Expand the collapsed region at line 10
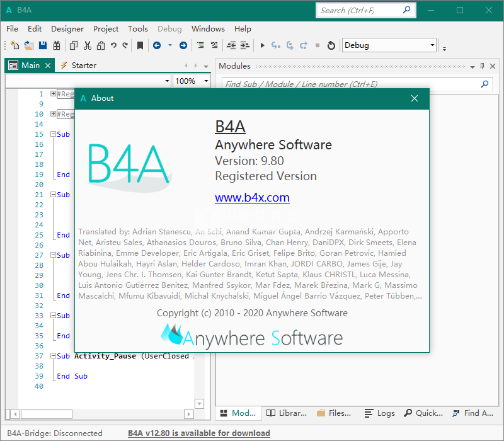The height and width of the screenshot is (441, 504). coord(53,113)
